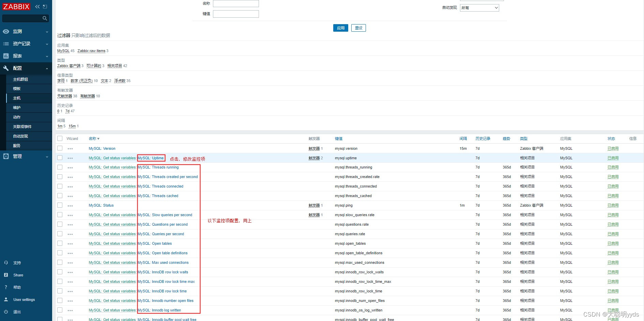Open wizard dots menu for Queries per second row
This screenshot has height=321, width=644.
(x=70, y=234)
